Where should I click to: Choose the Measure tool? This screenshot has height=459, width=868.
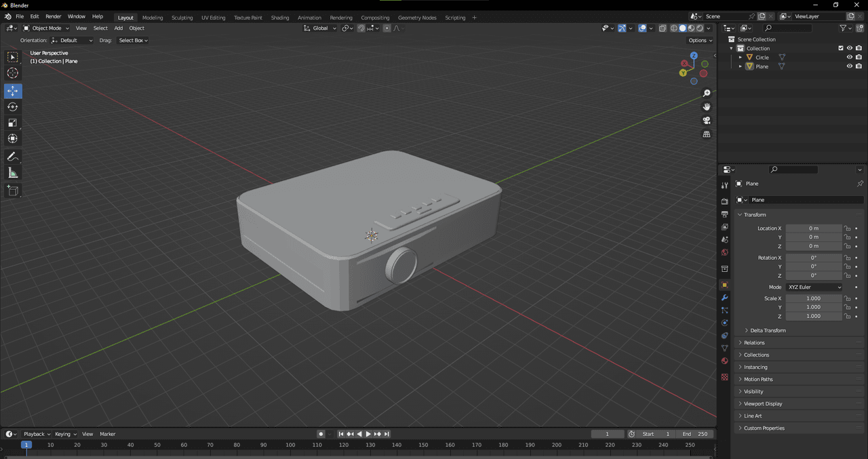tap(13, 174)
